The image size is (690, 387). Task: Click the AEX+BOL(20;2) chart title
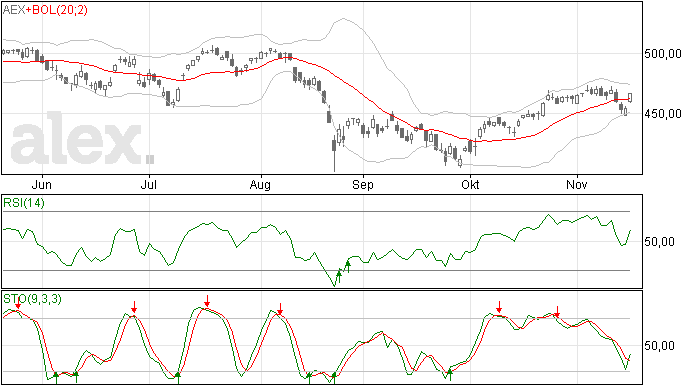click(x=45, y=10)
